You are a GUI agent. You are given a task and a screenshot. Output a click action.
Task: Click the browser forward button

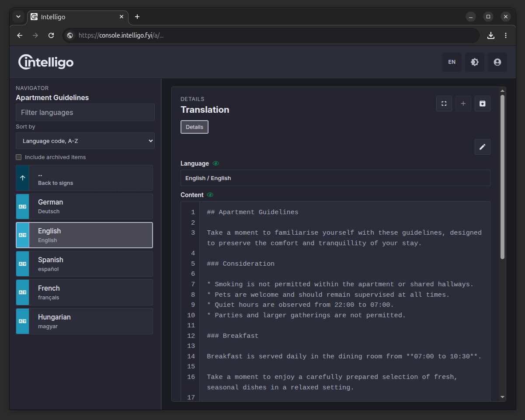[35, 35]
